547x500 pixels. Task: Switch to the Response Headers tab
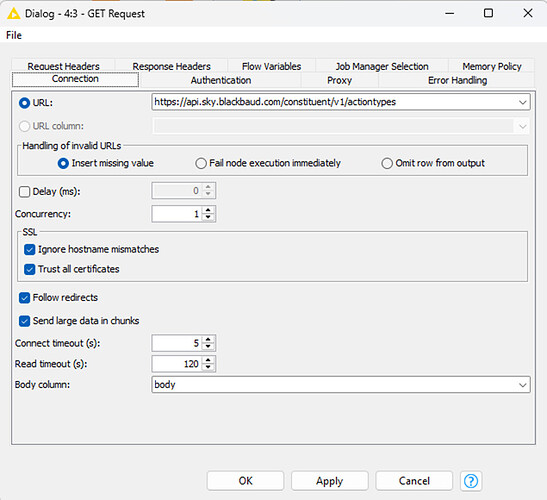click(172, 66)
